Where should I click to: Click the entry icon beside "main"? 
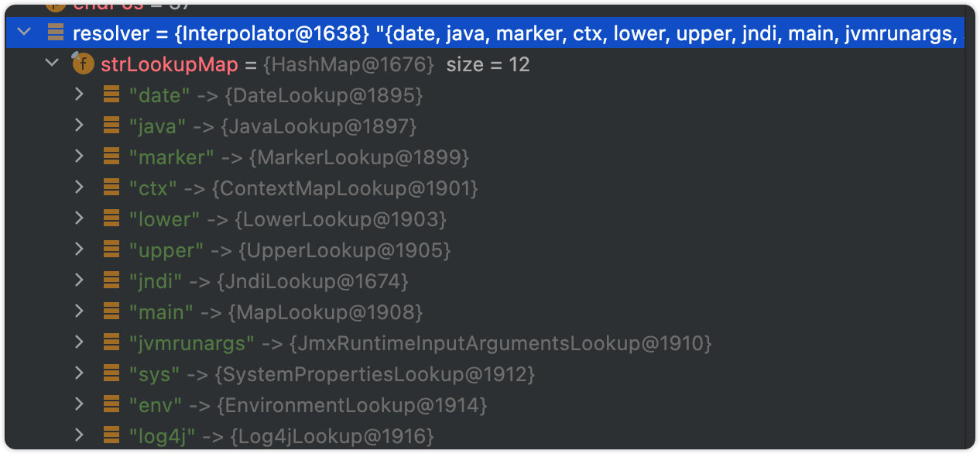[111, 311]
